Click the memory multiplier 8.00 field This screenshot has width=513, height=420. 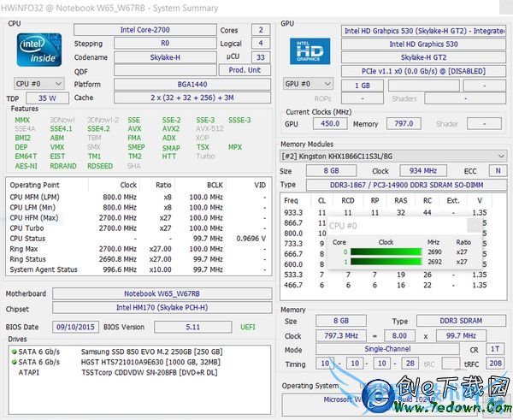(399, 335)
